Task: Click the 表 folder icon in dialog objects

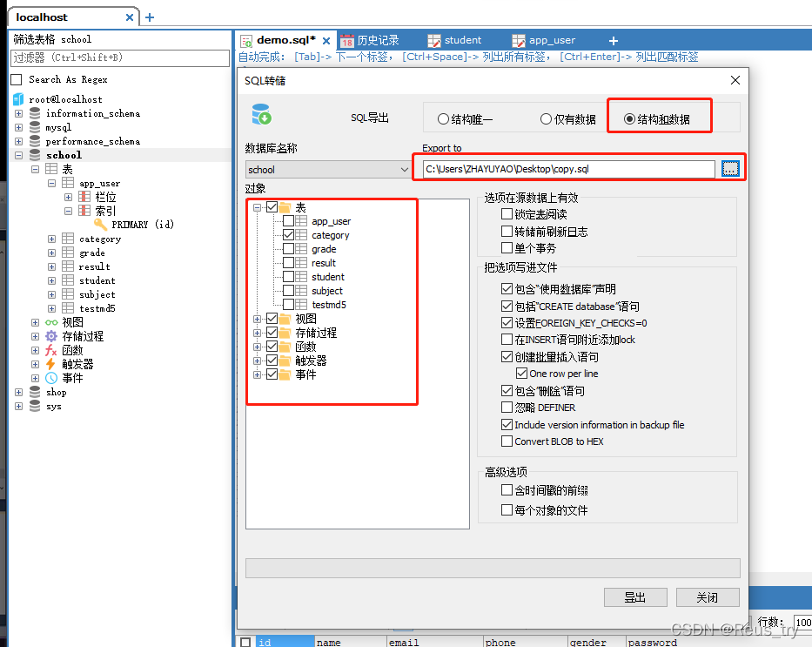Action: (x=285, y=208)
